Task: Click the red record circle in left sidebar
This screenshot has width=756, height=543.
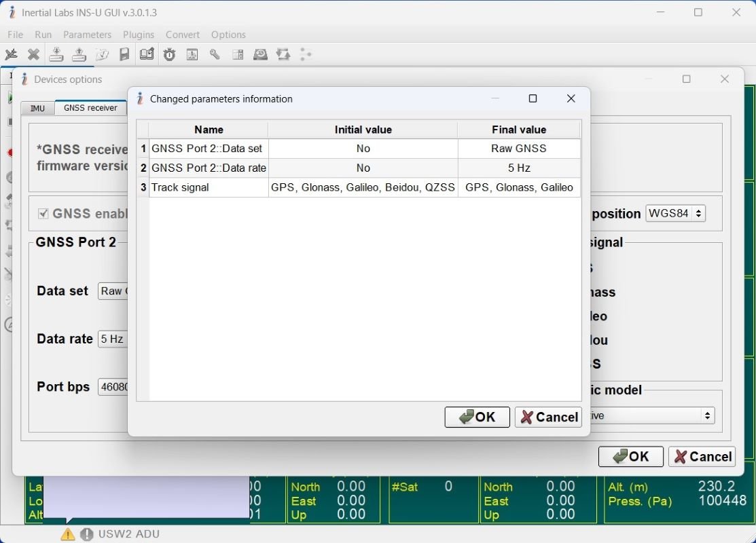Action: tap(10, 153)
